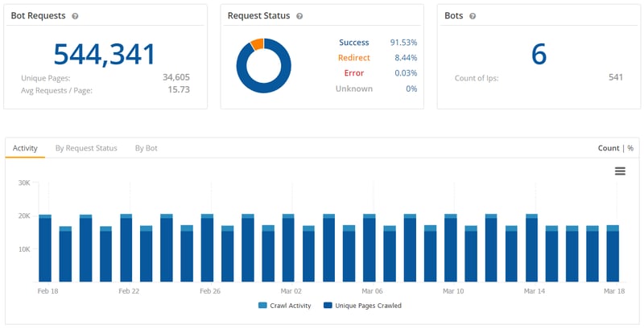644x329 pixels.
Task: Switch to the Activity tab
Action: click(x=25, y=148)
